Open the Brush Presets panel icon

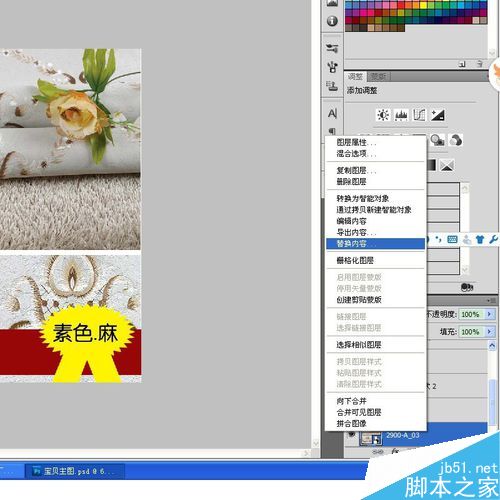tap(332, 48)
